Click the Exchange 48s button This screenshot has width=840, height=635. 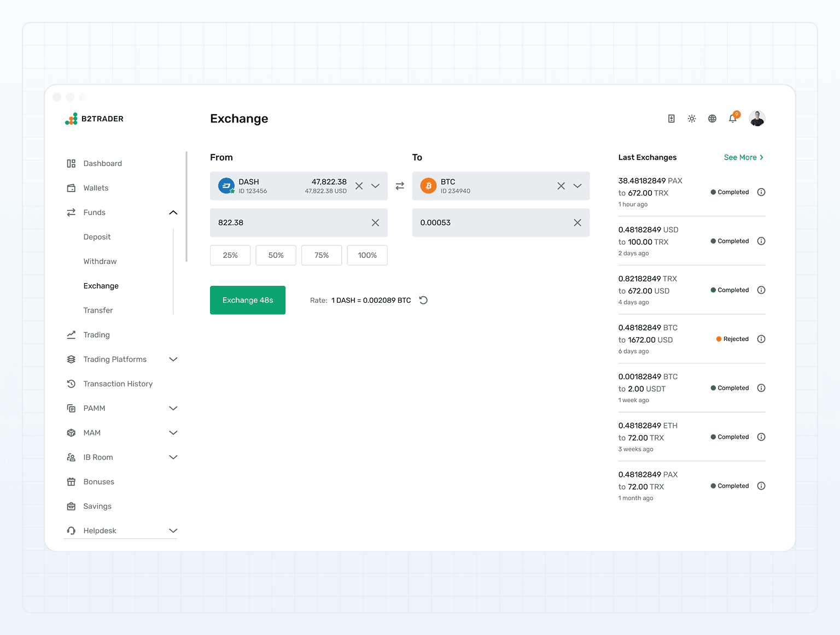click(248, 300)
